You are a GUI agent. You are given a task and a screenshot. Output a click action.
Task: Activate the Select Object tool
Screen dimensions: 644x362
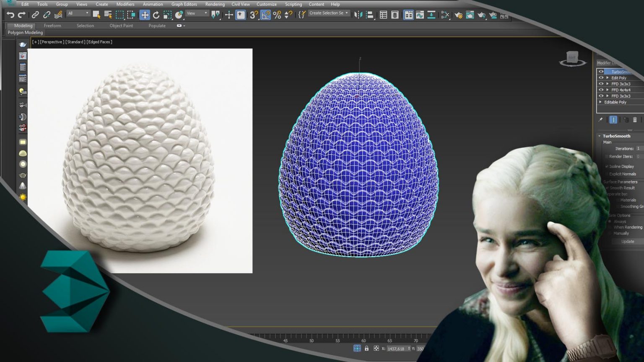coord(96,15)
